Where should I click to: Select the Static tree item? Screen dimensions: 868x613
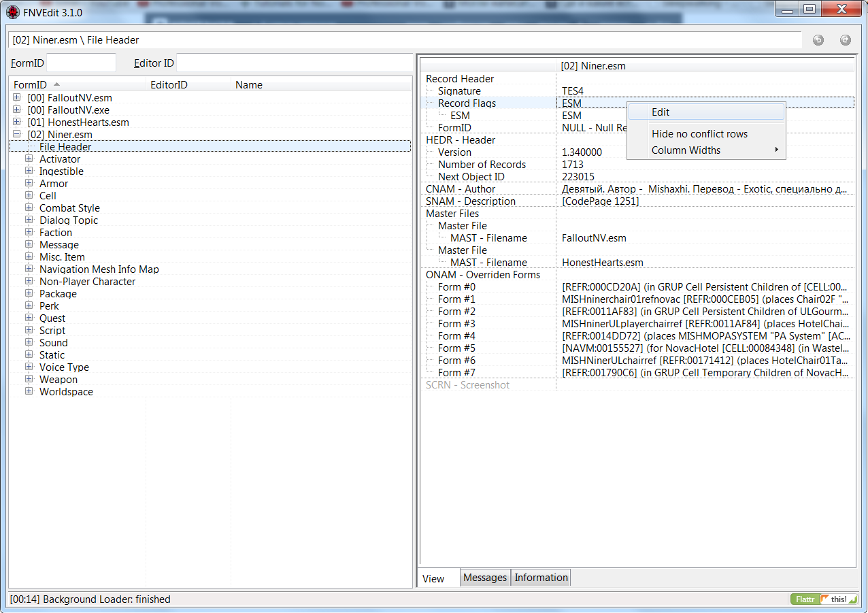point(52,354)
